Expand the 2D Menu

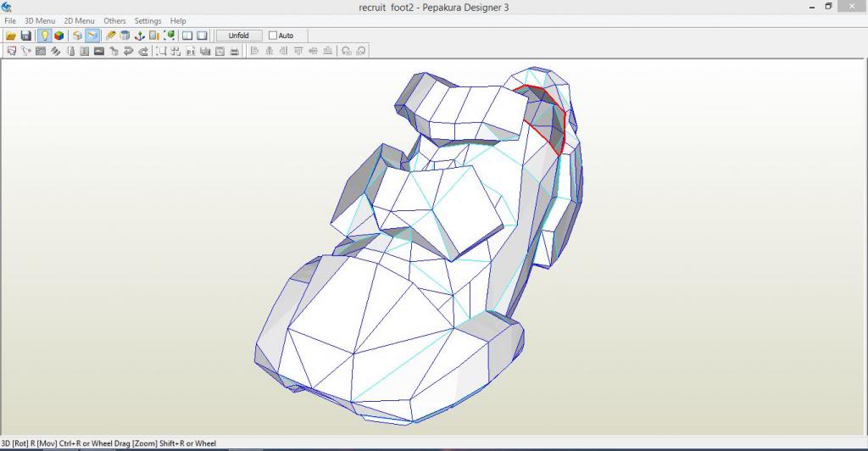point(79,20)
